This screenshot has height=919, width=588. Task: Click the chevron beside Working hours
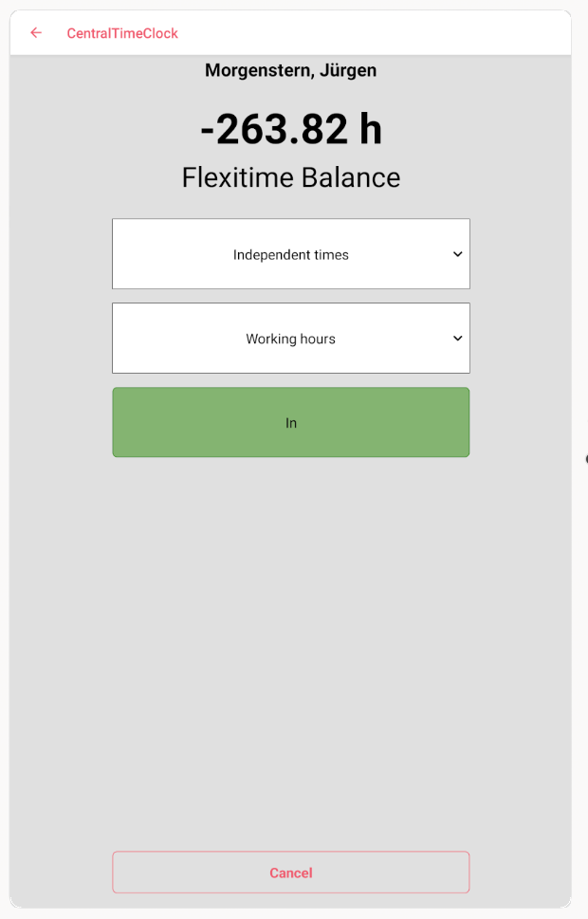[x=457, y=339]
